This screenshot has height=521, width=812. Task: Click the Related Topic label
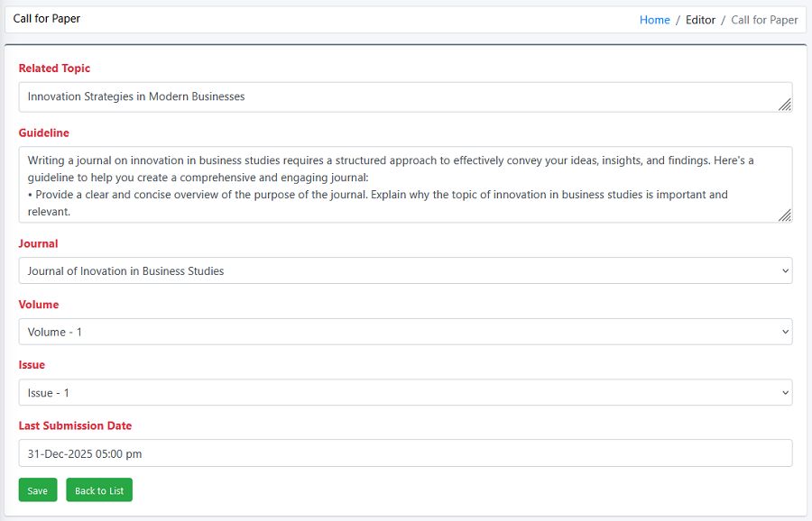[x=54, y=69]
